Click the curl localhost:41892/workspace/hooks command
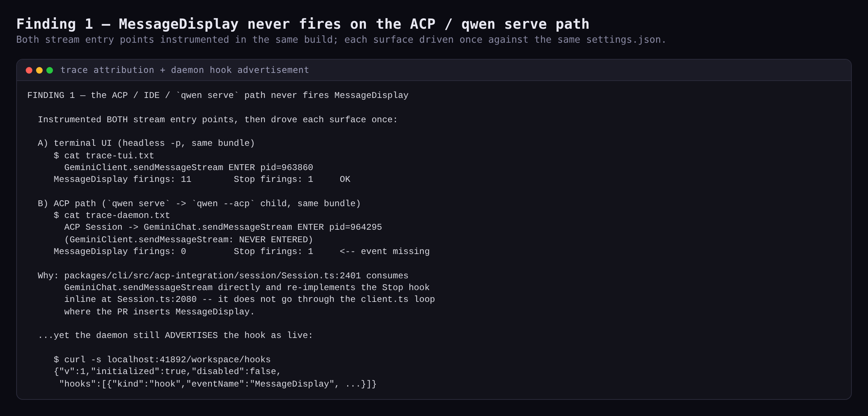This screenshot has height=416, width=868. click(x=162, y=360)
